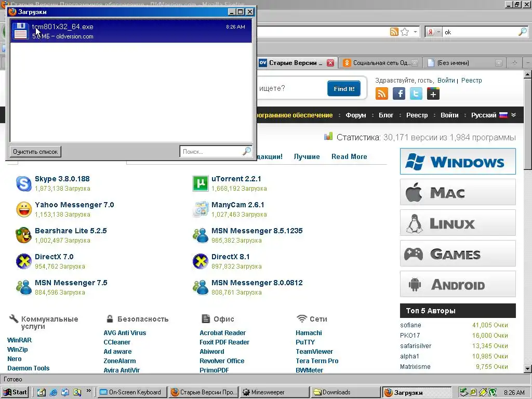Open the Windows platform button

pos(458,162)
